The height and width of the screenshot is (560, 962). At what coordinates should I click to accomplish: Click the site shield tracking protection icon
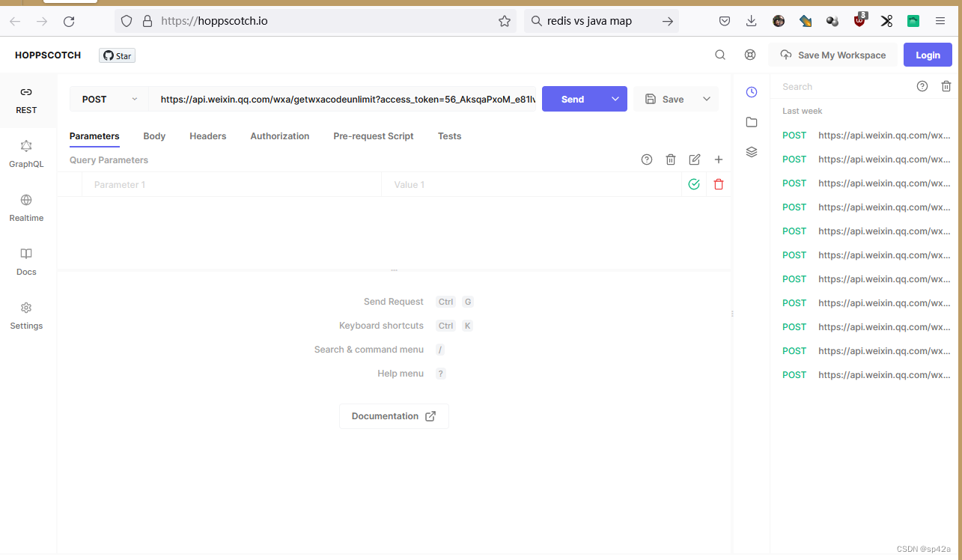pyautogui.click(x=127, y=21)
